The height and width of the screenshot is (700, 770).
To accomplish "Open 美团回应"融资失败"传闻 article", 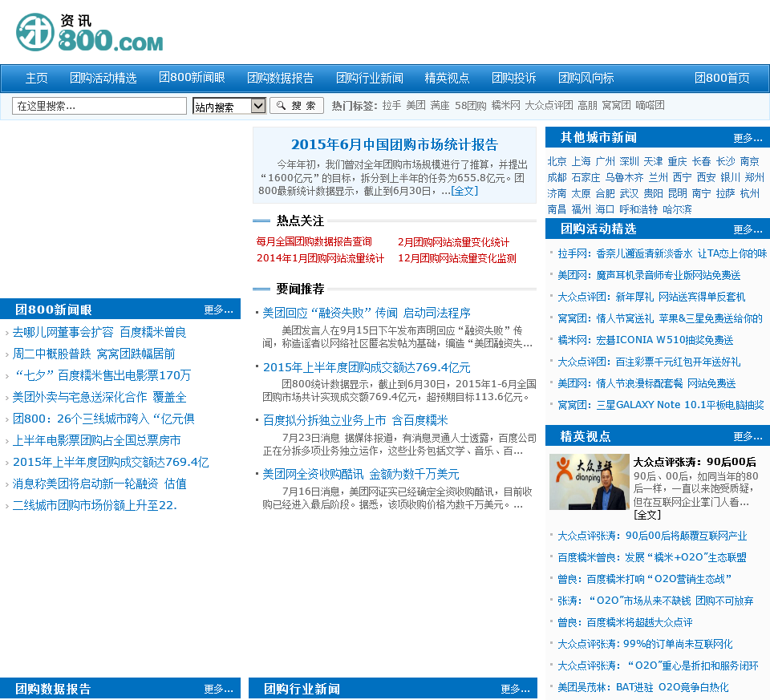I will point(367,314).
